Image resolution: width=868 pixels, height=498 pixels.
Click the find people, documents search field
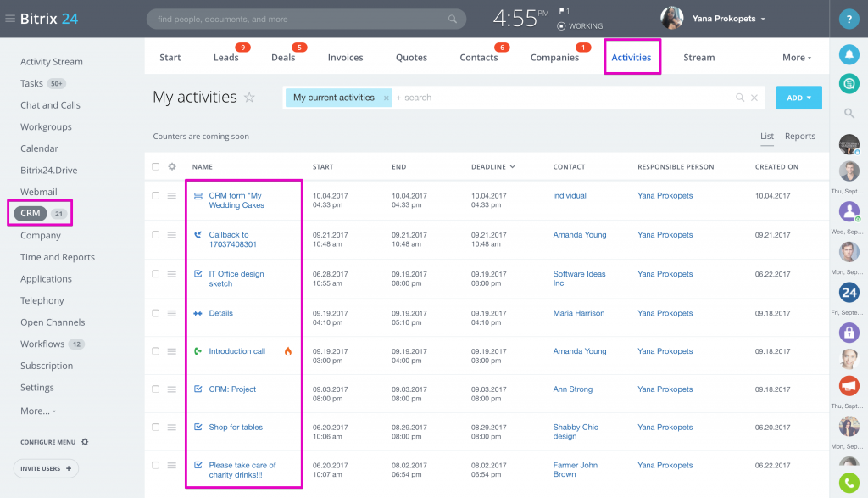click(x=306, y=19)
